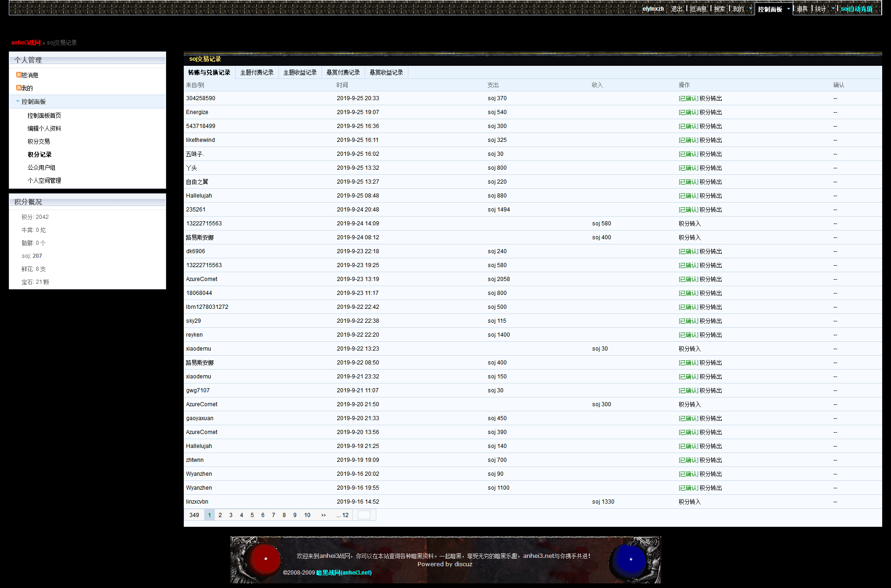Open the 我的 dropdown arrow in top bar

click(x=750, y=8)
